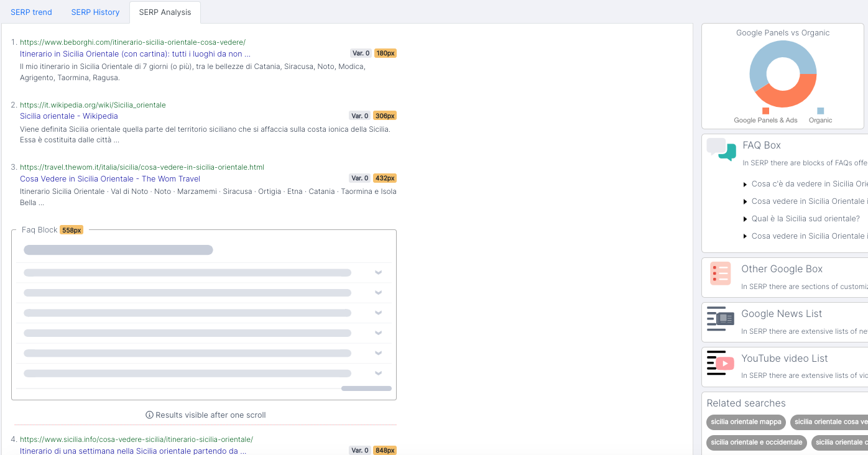Expand the third Faq Block question chevron

378,313
